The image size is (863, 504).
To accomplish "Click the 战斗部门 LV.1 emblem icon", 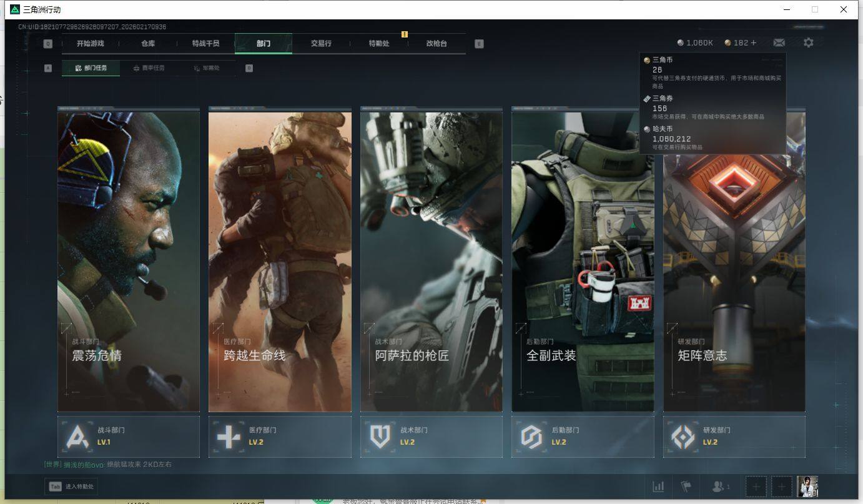I will pos(77,437).
